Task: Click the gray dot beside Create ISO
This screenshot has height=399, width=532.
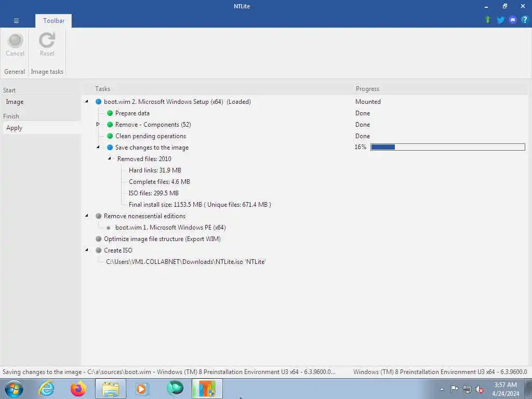Action: [x=98, y=250]
